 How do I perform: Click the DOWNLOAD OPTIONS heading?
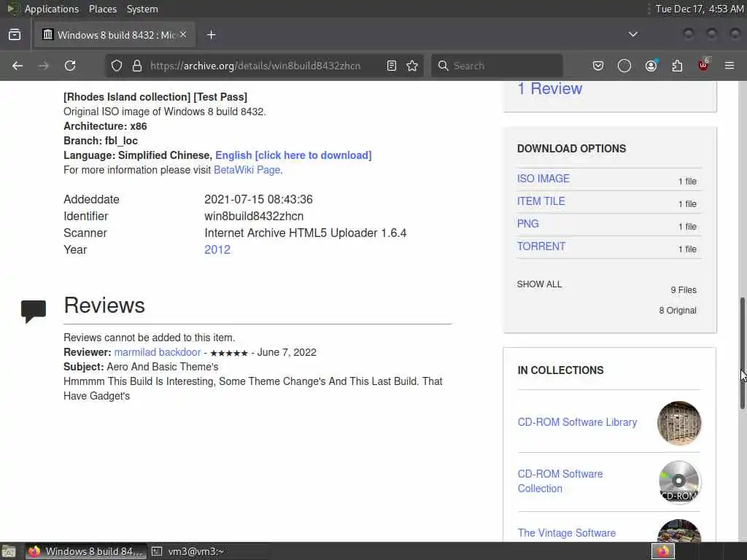point(571,149)
